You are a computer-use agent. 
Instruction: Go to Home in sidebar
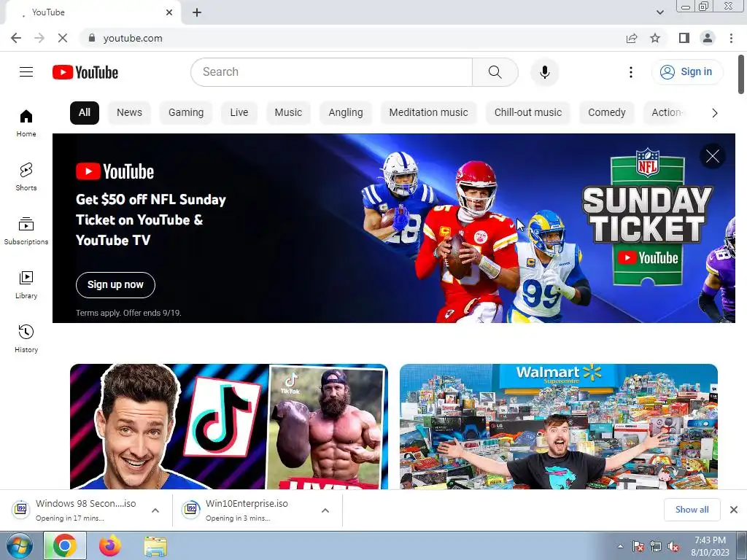26,123
